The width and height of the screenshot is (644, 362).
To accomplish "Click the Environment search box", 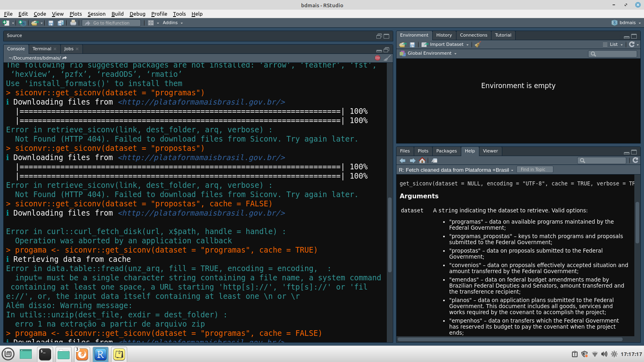I will coord(613,54).
